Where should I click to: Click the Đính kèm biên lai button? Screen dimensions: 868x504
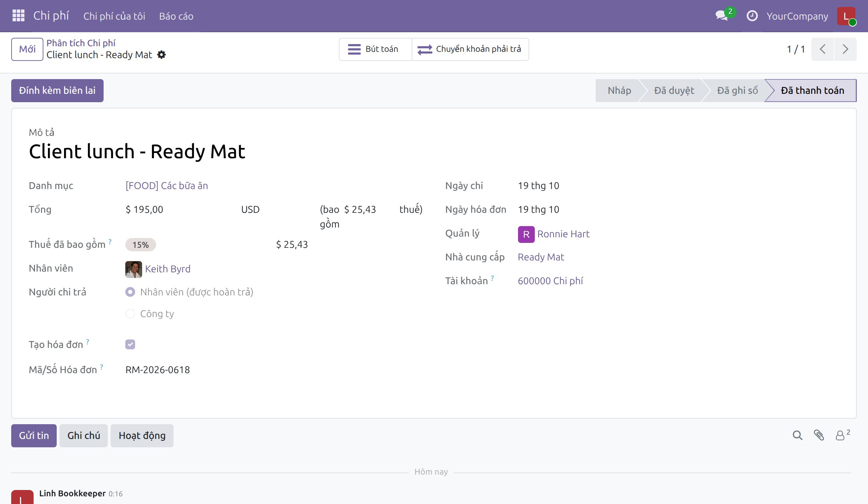[57, 91]
